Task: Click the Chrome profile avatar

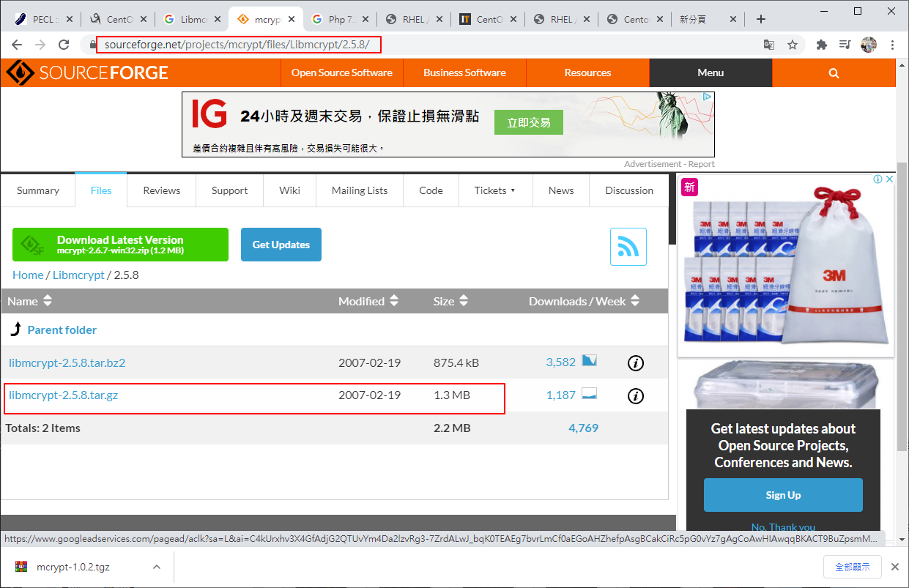Action: click(x=869, y=45)
